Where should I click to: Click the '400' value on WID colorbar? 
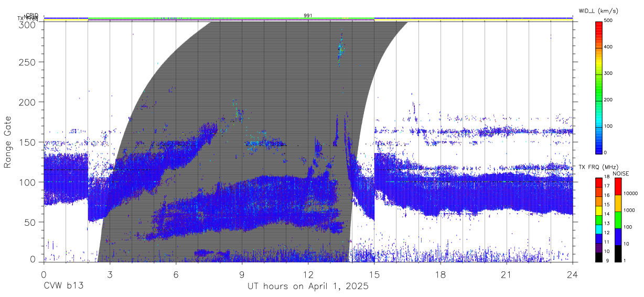click(x=609, y=47)
